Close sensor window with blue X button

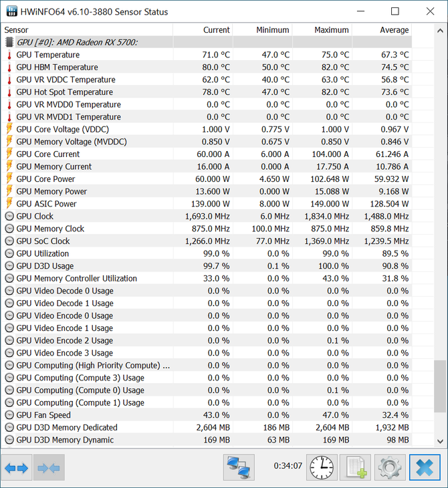[425, 467]
